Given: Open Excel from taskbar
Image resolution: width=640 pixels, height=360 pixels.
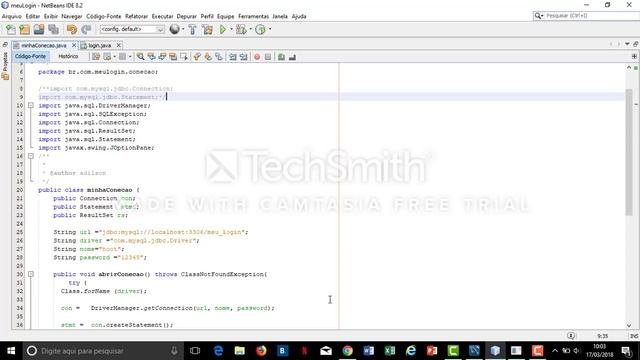Looking at the screenshot, I should (390, 351).
